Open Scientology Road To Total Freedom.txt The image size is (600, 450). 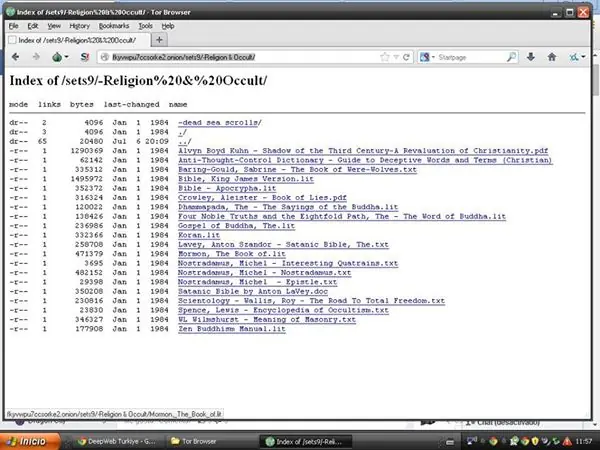pyautogui.click(x=311, y=301)
